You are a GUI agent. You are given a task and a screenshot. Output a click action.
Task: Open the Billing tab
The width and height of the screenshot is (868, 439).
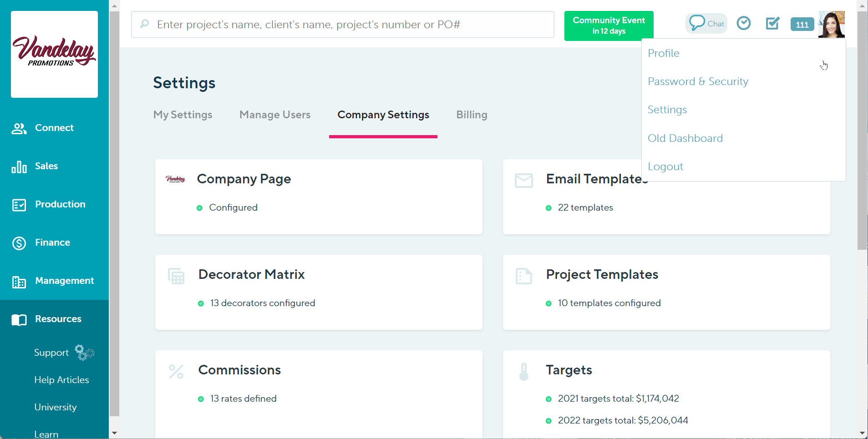point(472,115)
